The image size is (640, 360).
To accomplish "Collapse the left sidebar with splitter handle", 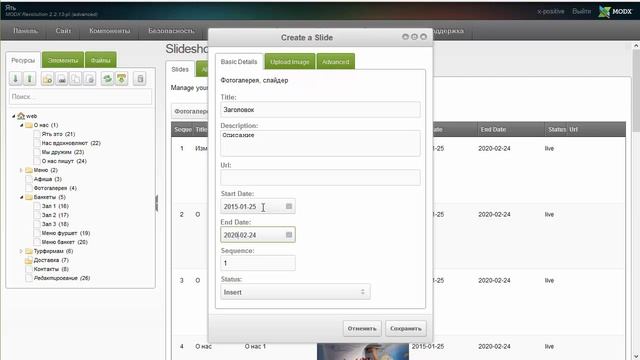I will pos(157,203).
